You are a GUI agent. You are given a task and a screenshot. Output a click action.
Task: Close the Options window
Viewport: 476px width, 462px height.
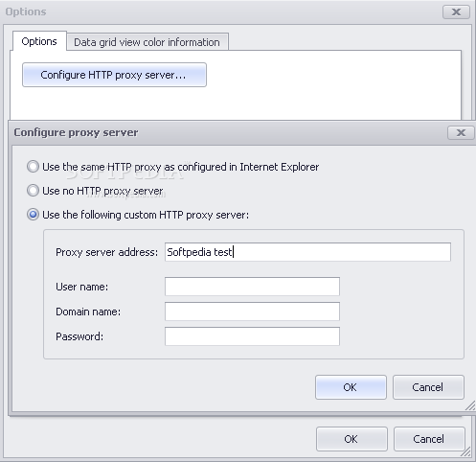point(456,12)
